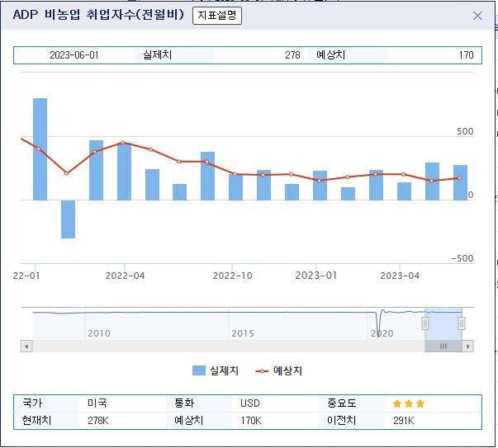Click the three-star 중요도 rating
The image size is (498, 448).
(409, 403)
